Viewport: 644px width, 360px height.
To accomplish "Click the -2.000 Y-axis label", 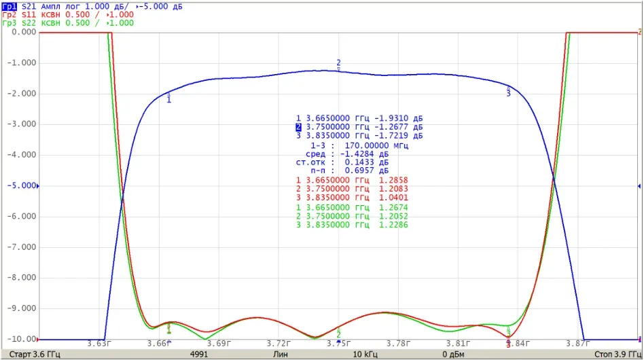I will (22, 94).
